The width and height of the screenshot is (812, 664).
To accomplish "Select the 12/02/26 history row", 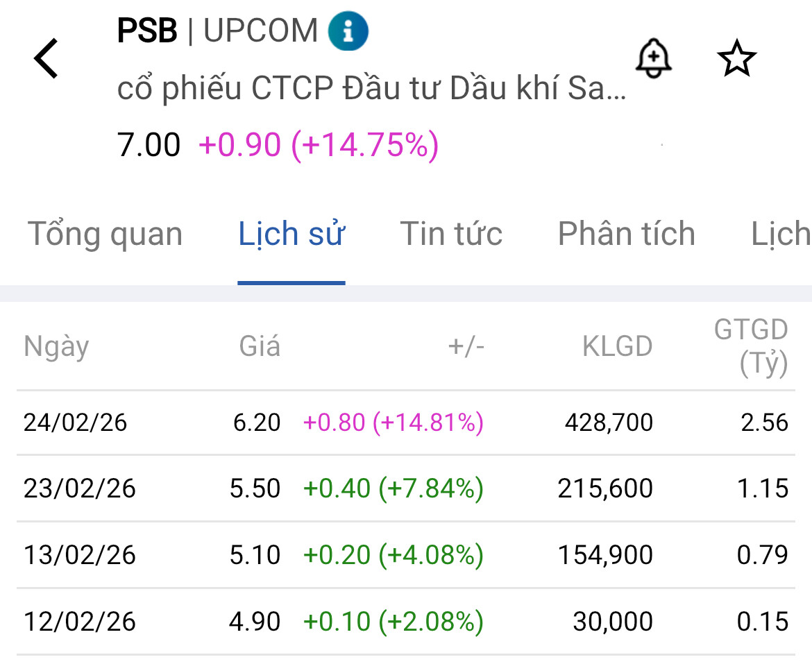I will coord(406,622).
